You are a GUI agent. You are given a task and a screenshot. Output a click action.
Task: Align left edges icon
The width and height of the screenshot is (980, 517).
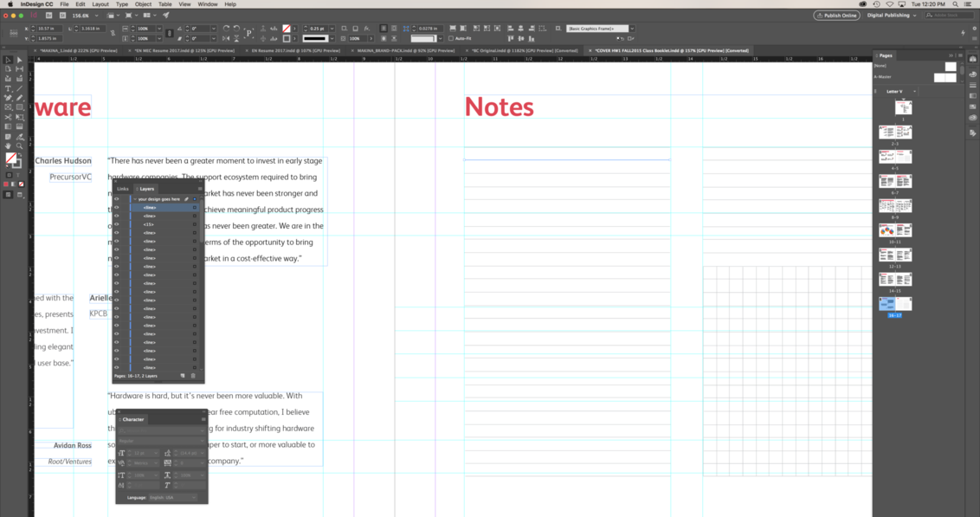[x=511, y=29]
